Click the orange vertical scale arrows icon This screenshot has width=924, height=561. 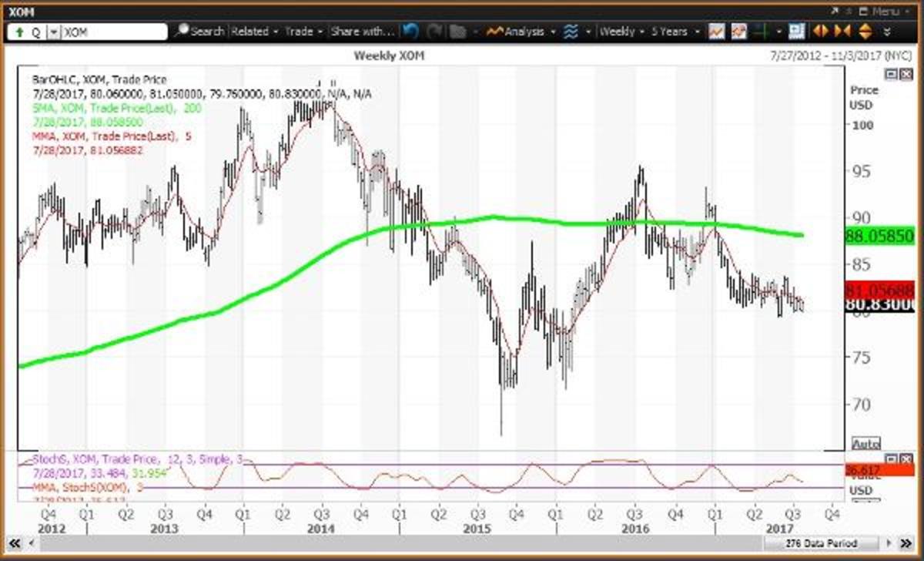coord(864,32)
